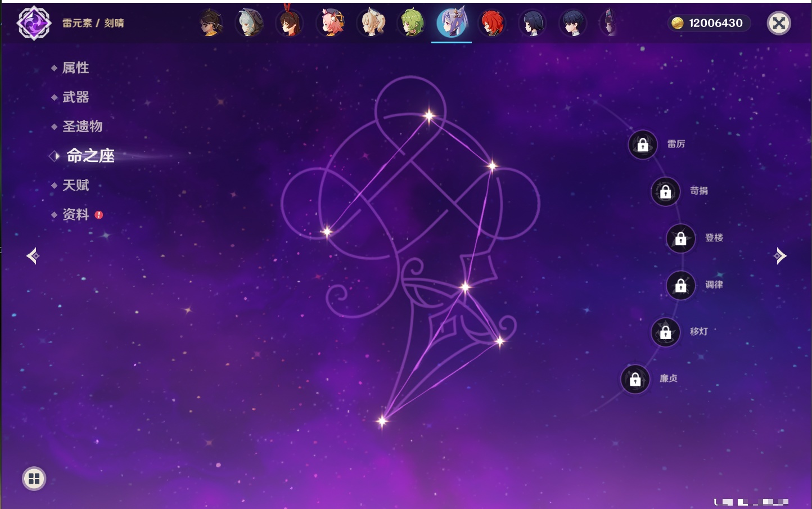
Task: Open the locked 登楼 constellation node
Action: pos(681,238)
